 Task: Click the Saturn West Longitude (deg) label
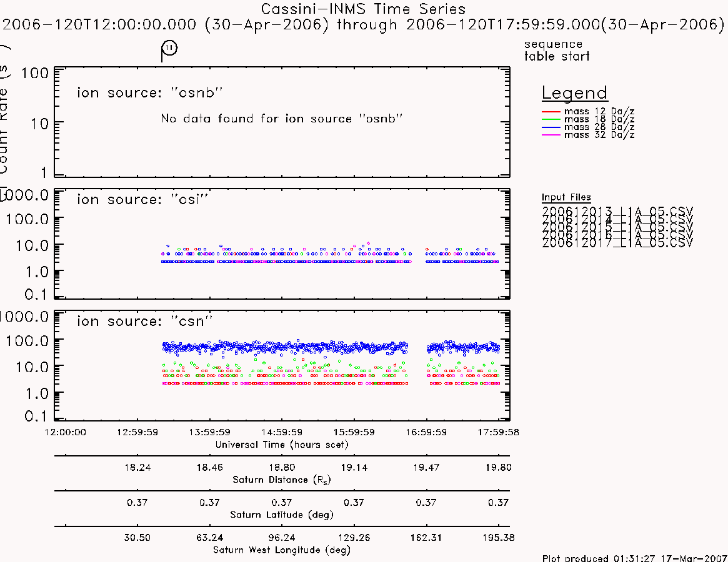pos(282,550)
